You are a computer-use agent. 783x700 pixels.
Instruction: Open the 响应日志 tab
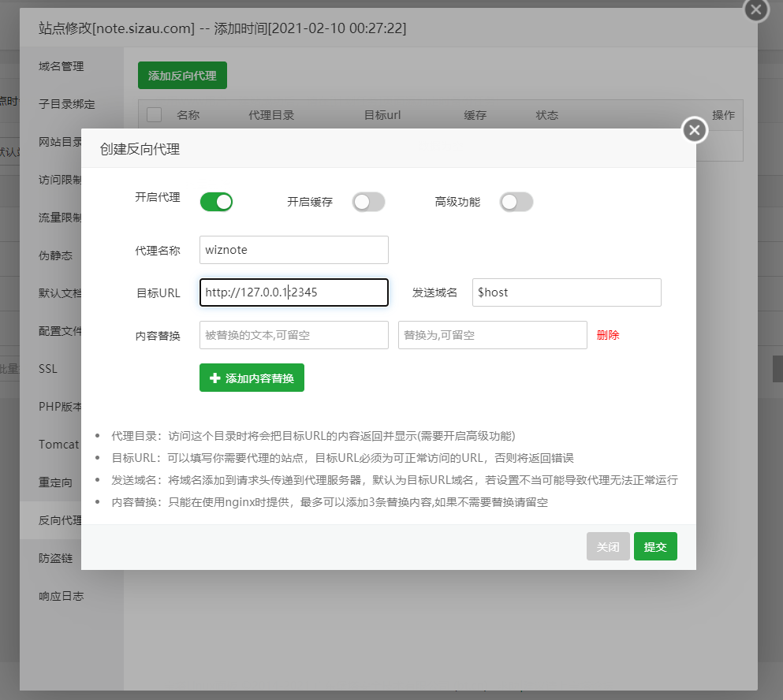(x=62, y=596)
